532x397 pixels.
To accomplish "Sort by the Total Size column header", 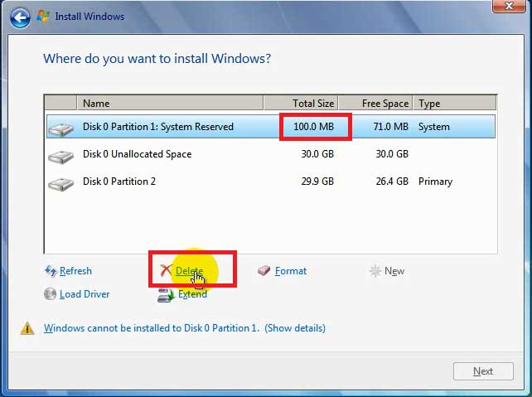I will click(x=301, y=104).
